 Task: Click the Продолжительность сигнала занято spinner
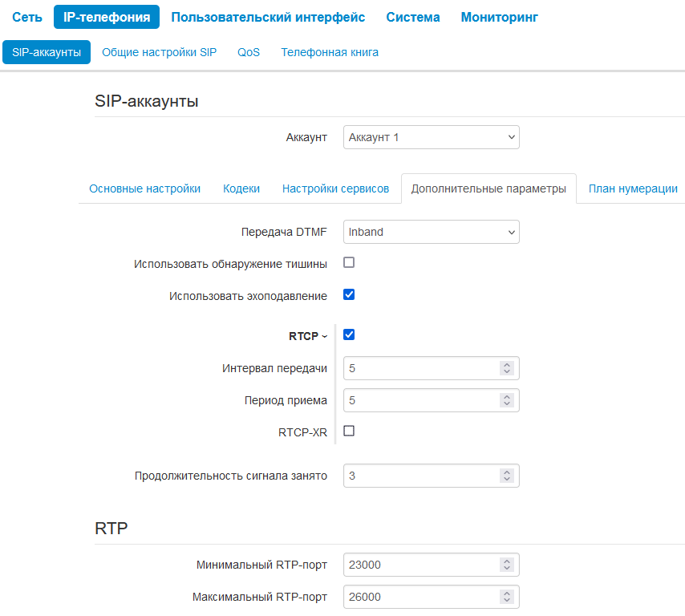pos(506,476)
